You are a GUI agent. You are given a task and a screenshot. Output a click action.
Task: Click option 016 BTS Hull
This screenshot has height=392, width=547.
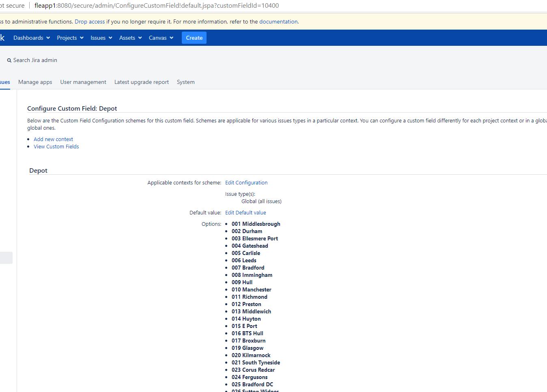pos(248,334)
